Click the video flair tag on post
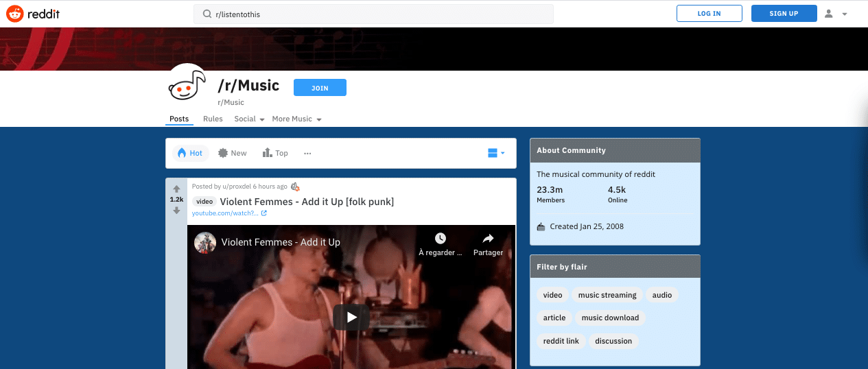The width and height of the screenshot is (868, 369). pos(204,202)
